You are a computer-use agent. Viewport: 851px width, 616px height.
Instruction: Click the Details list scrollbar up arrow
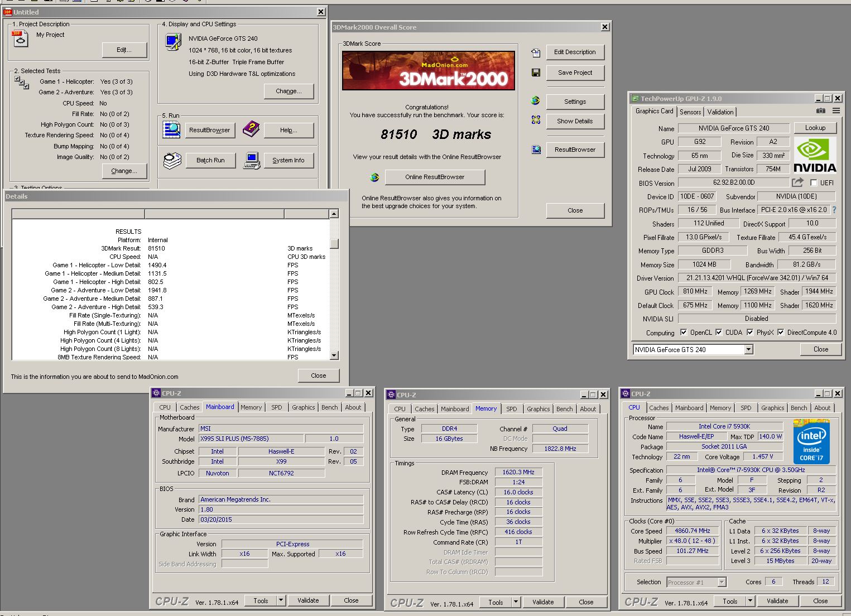pyautogui.click(x=334, y=214)
